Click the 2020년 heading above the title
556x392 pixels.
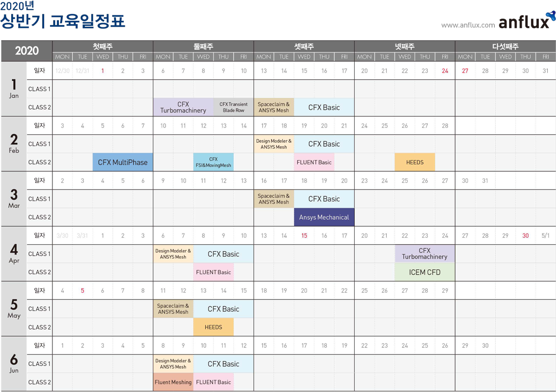(x=17, y=6)
